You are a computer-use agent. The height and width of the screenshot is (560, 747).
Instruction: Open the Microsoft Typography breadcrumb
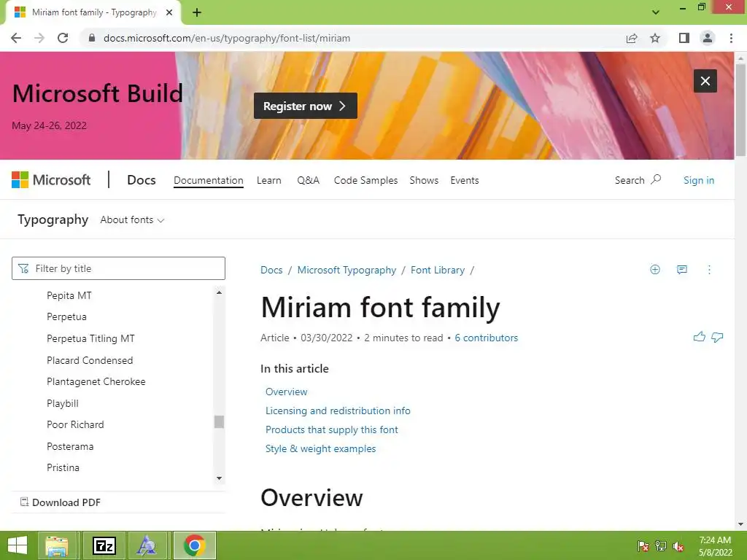tap(347, 270)
